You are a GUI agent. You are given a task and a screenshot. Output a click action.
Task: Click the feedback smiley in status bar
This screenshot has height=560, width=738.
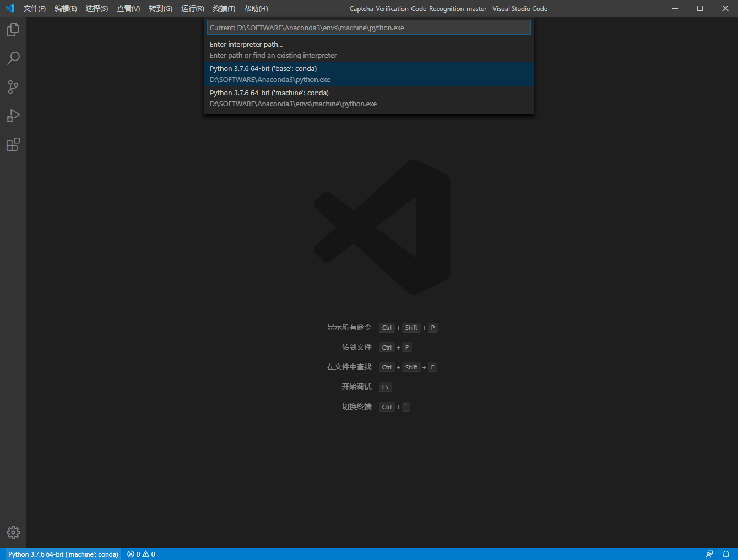point(709,554)
